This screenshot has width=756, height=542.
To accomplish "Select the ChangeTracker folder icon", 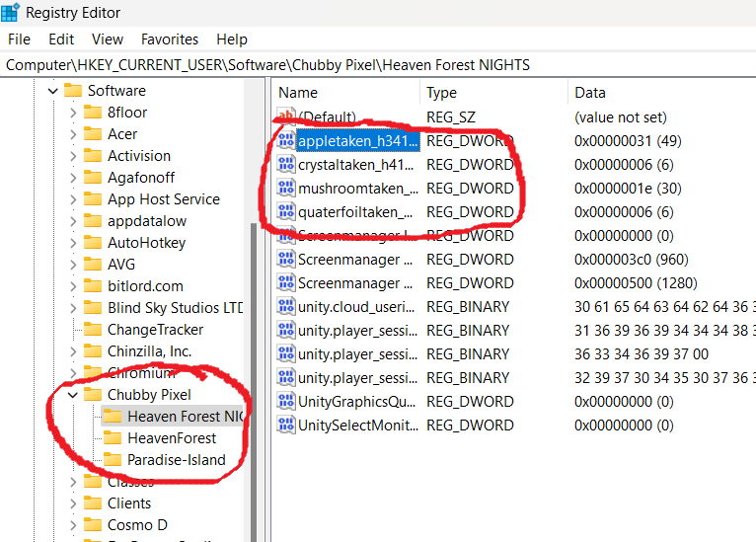I will point(93,329).
